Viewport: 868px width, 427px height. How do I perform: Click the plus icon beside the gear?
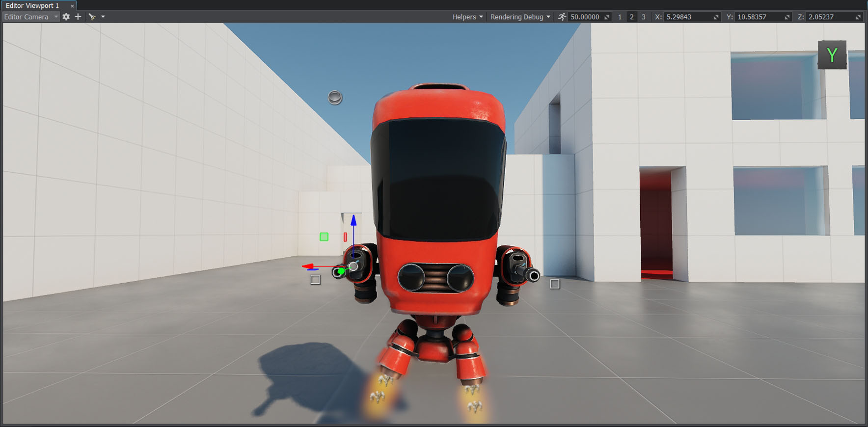tap(78, 17)
